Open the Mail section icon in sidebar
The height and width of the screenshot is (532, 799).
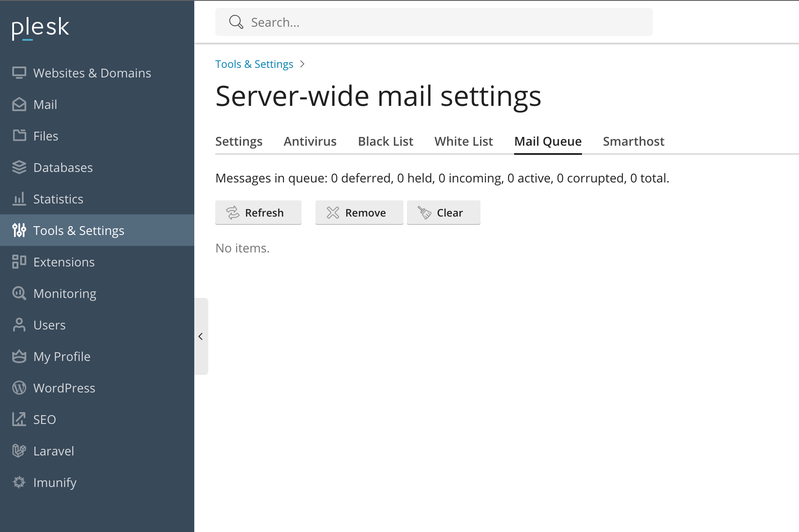coord(19,104)
